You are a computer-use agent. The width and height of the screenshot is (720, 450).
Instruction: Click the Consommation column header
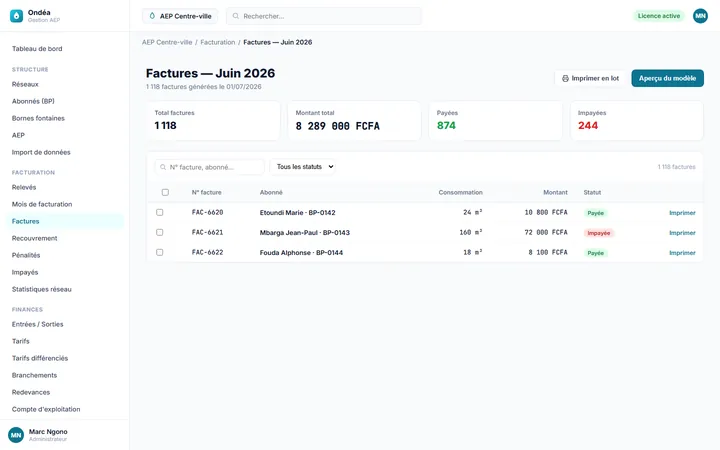click(460, 192)
